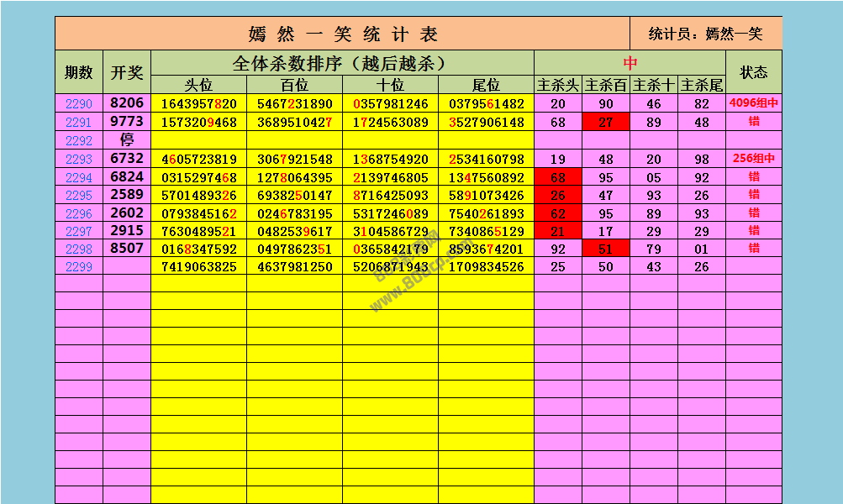Select the 全体杀数排序 merged header
843x504 pixels.
click(x=342, y=63)
